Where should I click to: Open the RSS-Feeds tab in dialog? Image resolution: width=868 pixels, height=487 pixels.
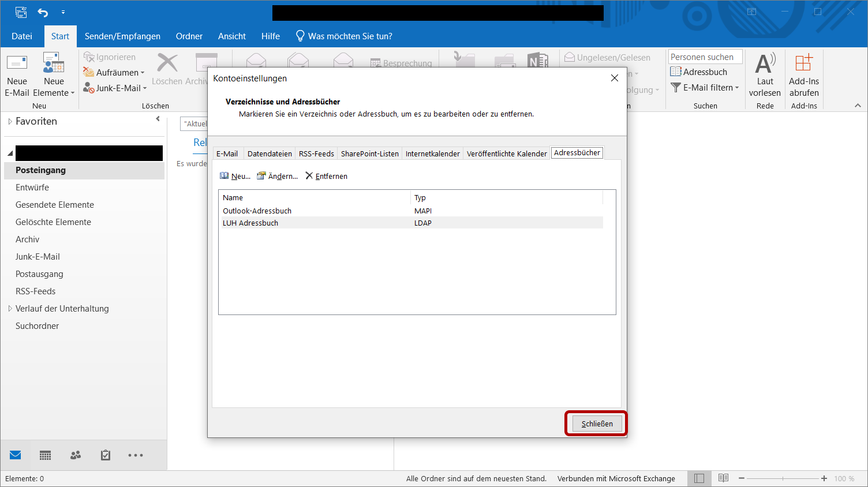316,153
